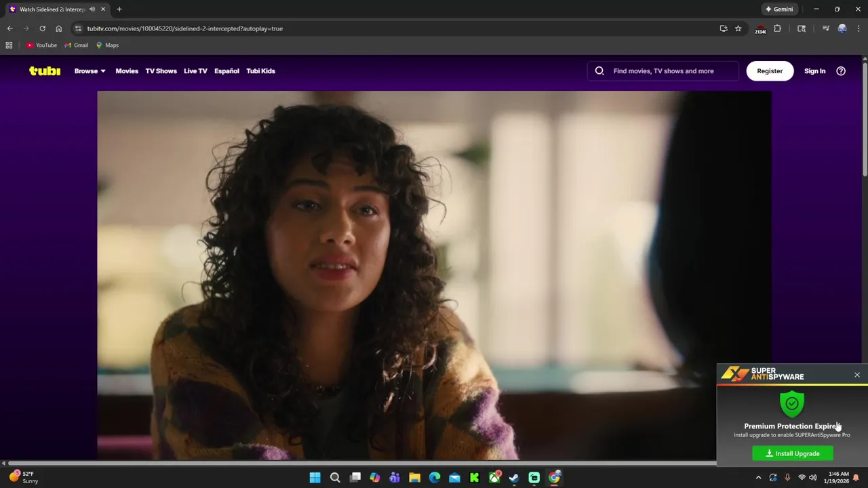Open the Mail app on taskbar
This screenshot has width=868, height=488.
coord(454,478)
